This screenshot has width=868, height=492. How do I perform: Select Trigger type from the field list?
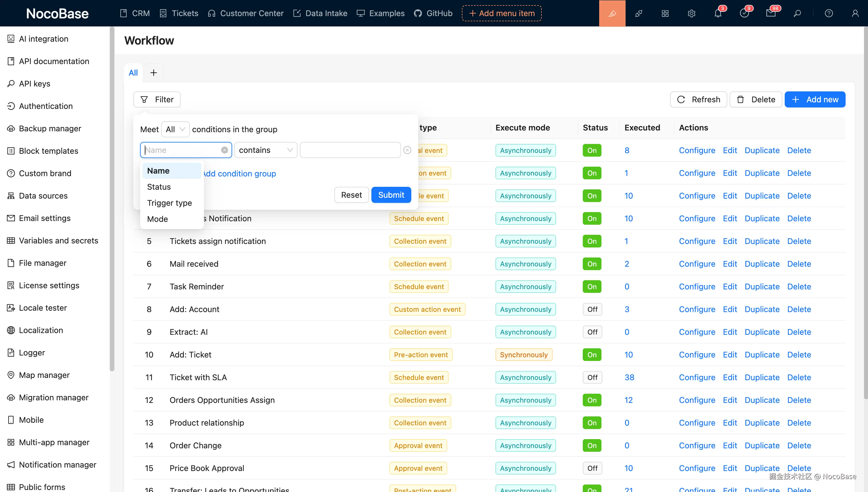point(169,203)
